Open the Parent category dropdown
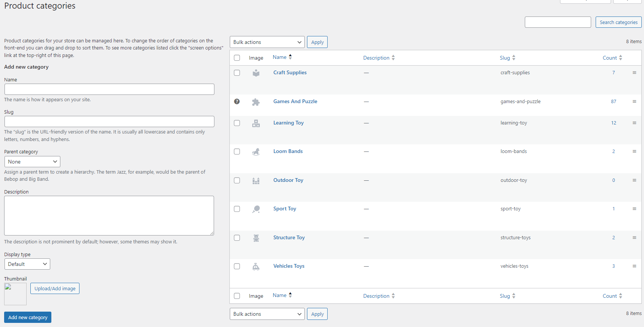Image resolution: width=644 pixels, height=327 pixels. [x=32, y=162]
